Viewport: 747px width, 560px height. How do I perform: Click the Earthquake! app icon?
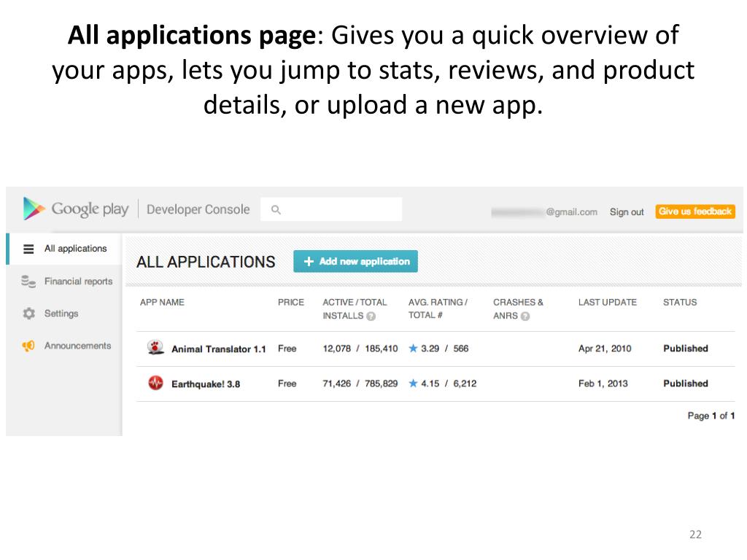tap(155, 383)
